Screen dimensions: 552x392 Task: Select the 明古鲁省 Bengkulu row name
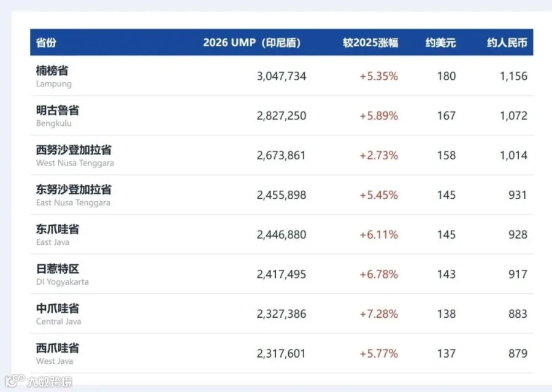(x=58, y=116)
